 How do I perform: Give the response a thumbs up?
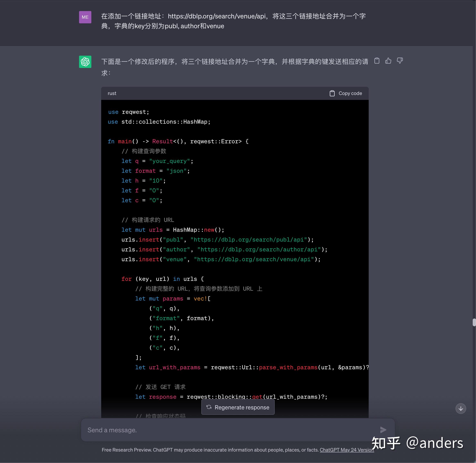(x=388, y=61)
